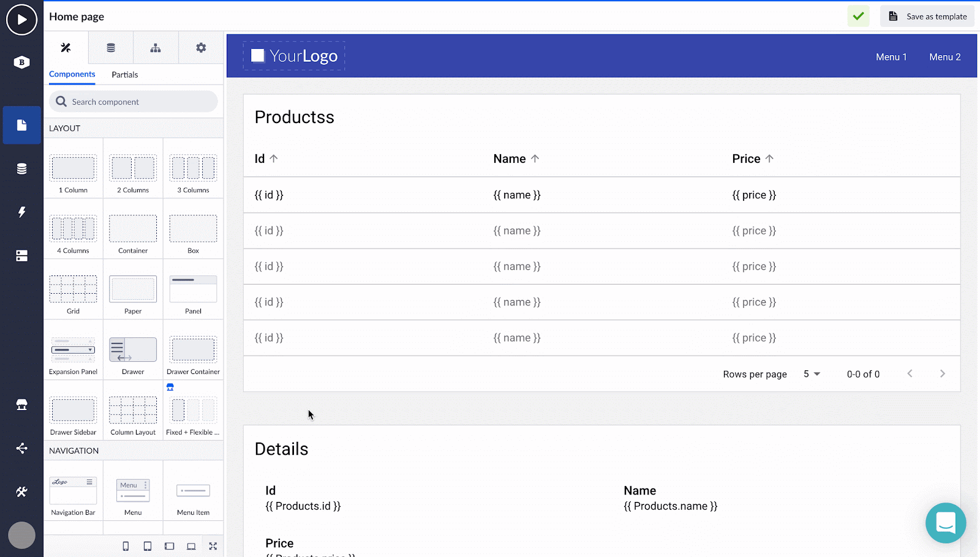Click Menu 2 in the navigation bar
980x557 pixels.
coord(944,57)
